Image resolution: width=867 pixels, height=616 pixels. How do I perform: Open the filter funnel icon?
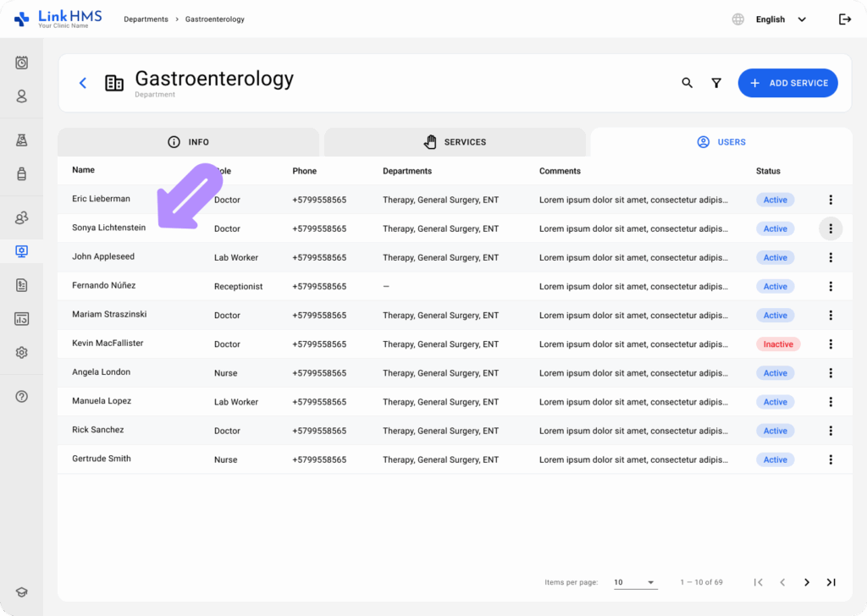(x=716, y=83)
